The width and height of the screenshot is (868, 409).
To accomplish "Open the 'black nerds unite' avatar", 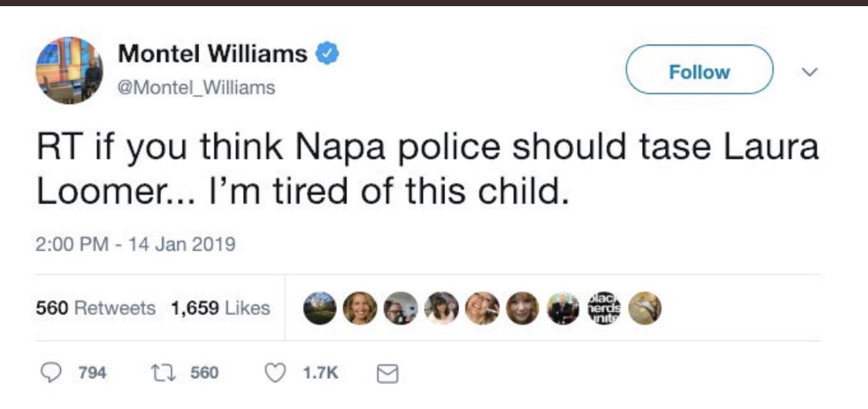I will tap(603, 309).
